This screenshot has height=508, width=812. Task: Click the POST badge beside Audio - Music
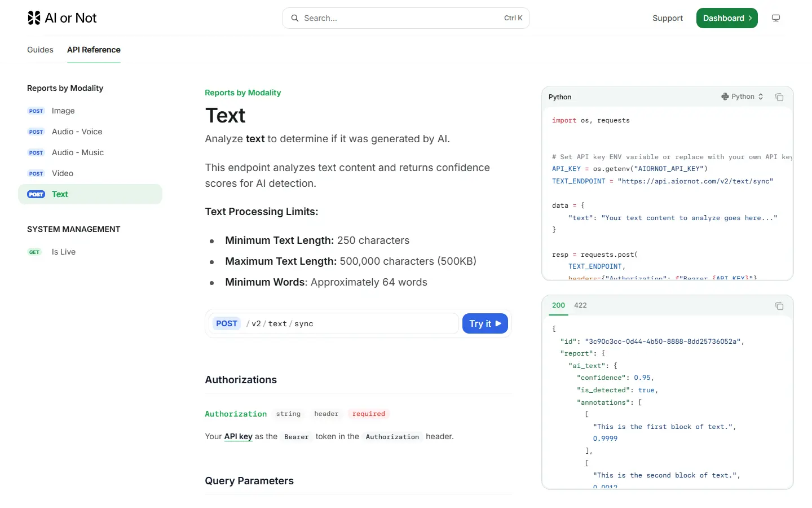(x=36, y=153)
